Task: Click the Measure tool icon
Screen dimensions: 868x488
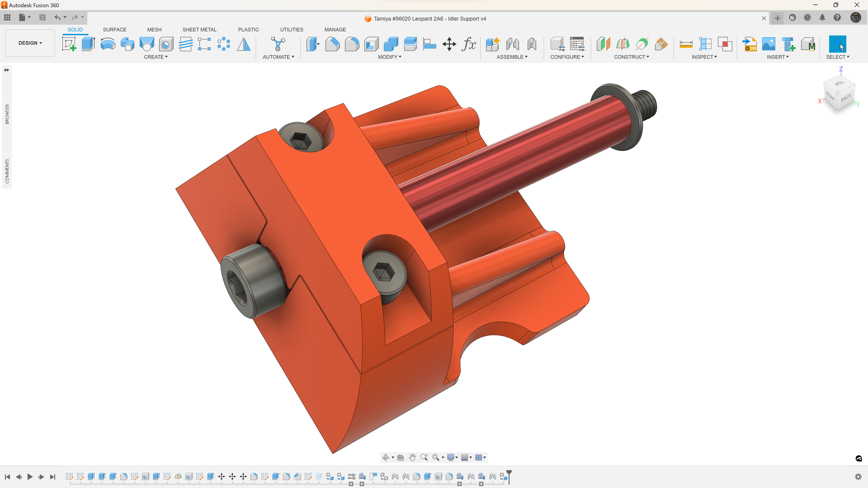Action: tap(686, 44)
